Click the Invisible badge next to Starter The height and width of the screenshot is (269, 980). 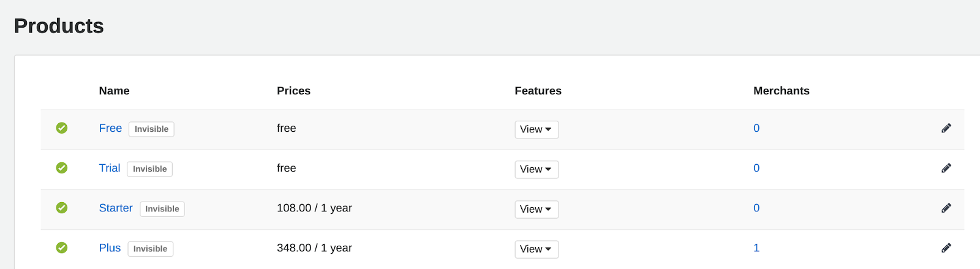point(162,209)
